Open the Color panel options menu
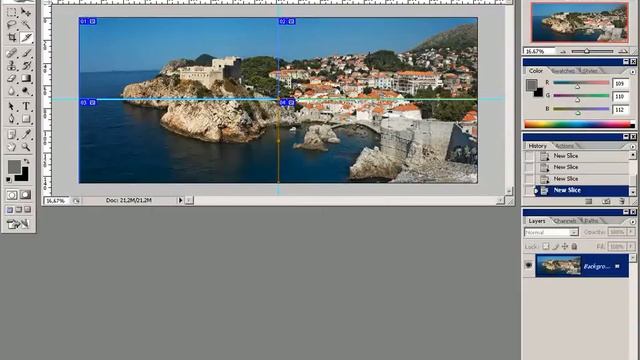Image resolution: width=640 pixels, height=360 pixels. click(633, 71)
